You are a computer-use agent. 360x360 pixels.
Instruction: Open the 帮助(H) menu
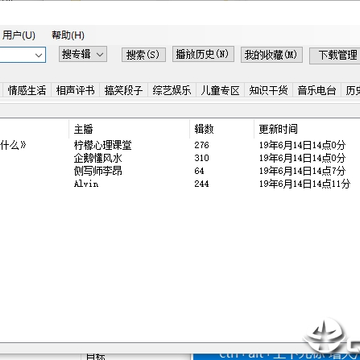(68, 35)
